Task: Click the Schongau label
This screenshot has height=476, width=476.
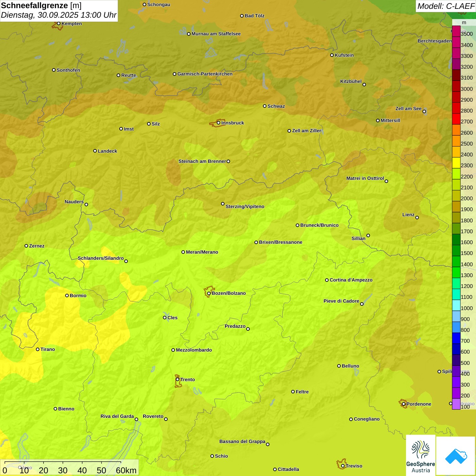Action: (158, 4)
